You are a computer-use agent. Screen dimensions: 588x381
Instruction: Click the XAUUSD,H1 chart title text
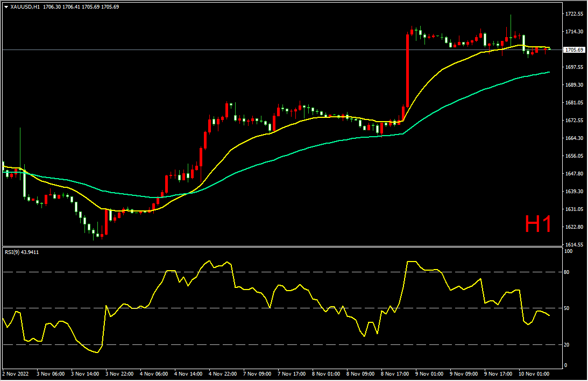(x=25, y=7)
